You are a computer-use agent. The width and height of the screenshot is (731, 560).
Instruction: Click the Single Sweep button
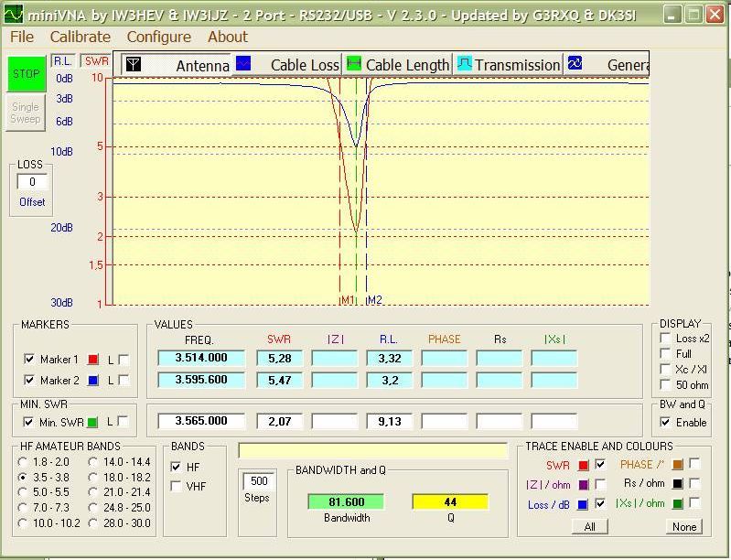click(26, 113)
